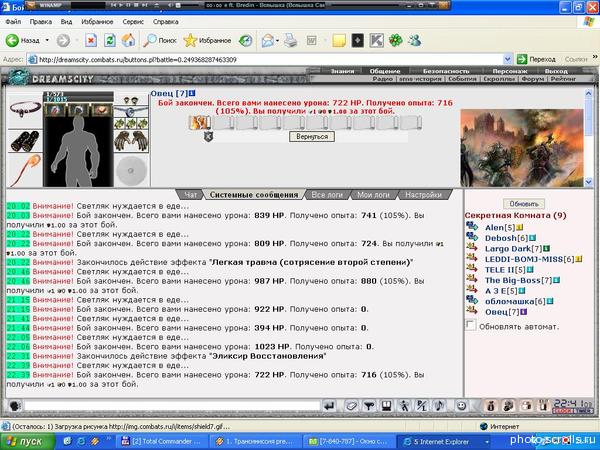
Task: Open info icon beside Овец in room list
Action: (x=524, y=312)
